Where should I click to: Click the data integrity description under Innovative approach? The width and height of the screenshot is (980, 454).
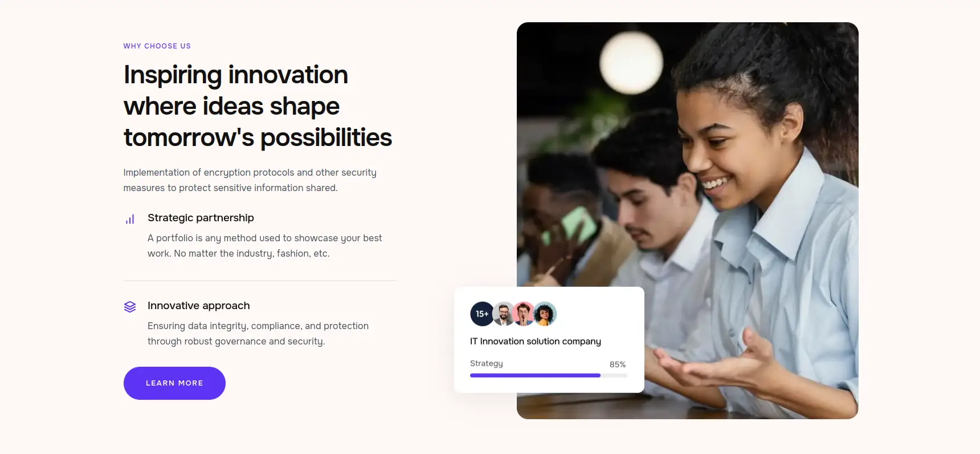coord(258,334)
